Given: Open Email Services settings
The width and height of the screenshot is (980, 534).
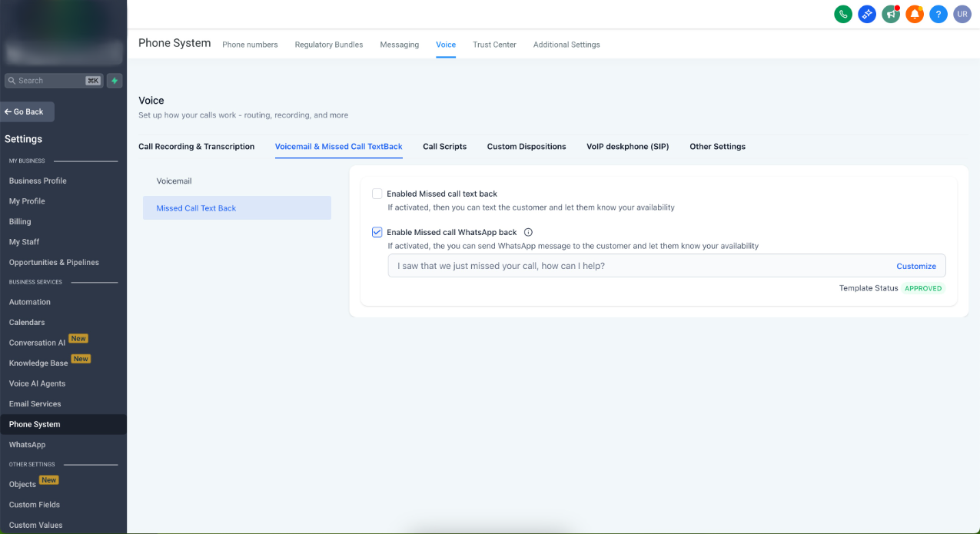Looking at the screenshot, I should point(35,404).
